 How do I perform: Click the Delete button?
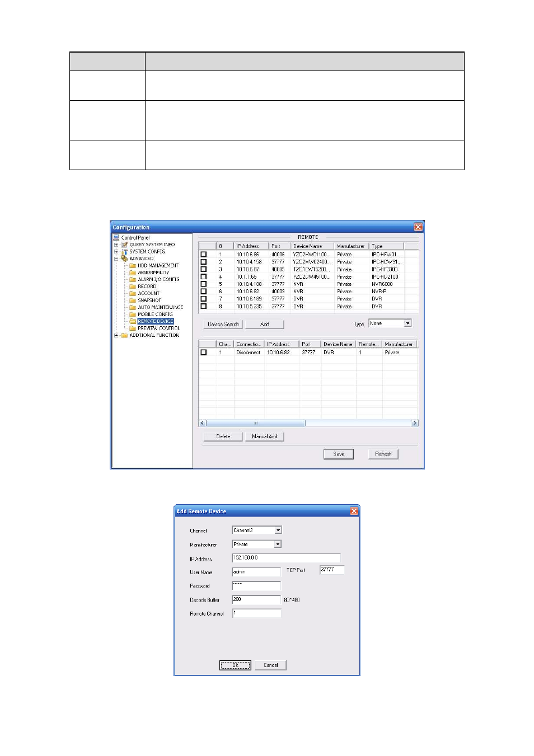pyautogui.click(x=223, y=436)
